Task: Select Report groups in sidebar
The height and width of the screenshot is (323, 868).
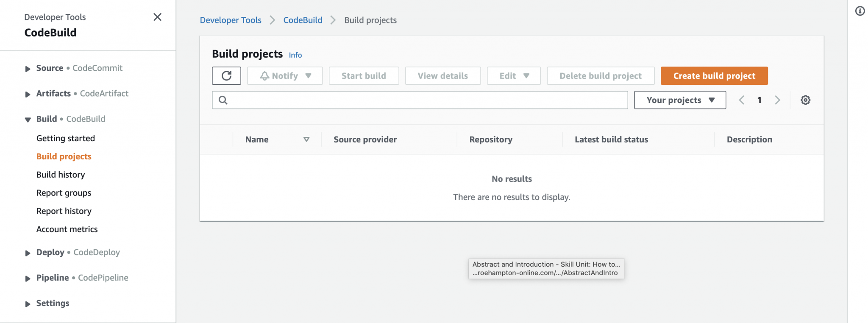Action: coord(64,193)
